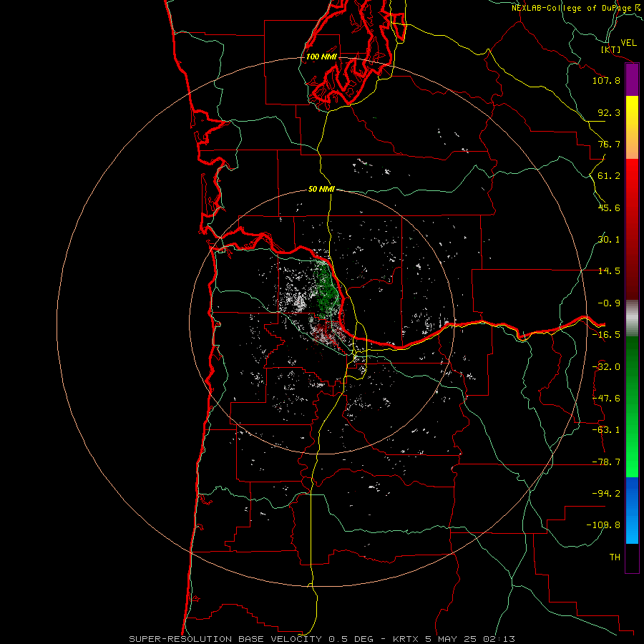Click the -109.8 velocity scale value
Screen dimensions: 644x644
(x=603, y=525)
